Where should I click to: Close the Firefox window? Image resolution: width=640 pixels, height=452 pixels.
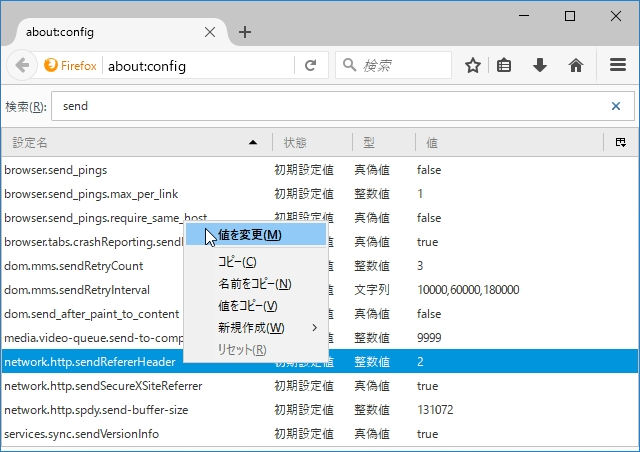point(616,16)
